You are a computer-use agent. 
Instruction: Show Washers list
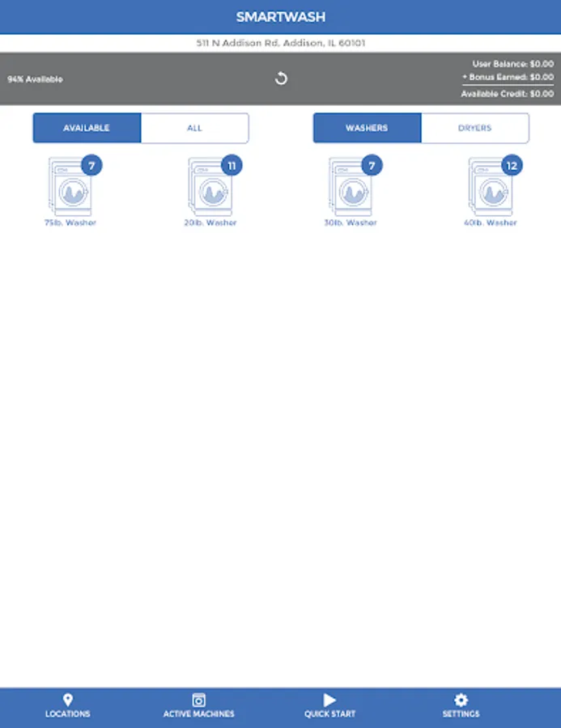(368, 128)
